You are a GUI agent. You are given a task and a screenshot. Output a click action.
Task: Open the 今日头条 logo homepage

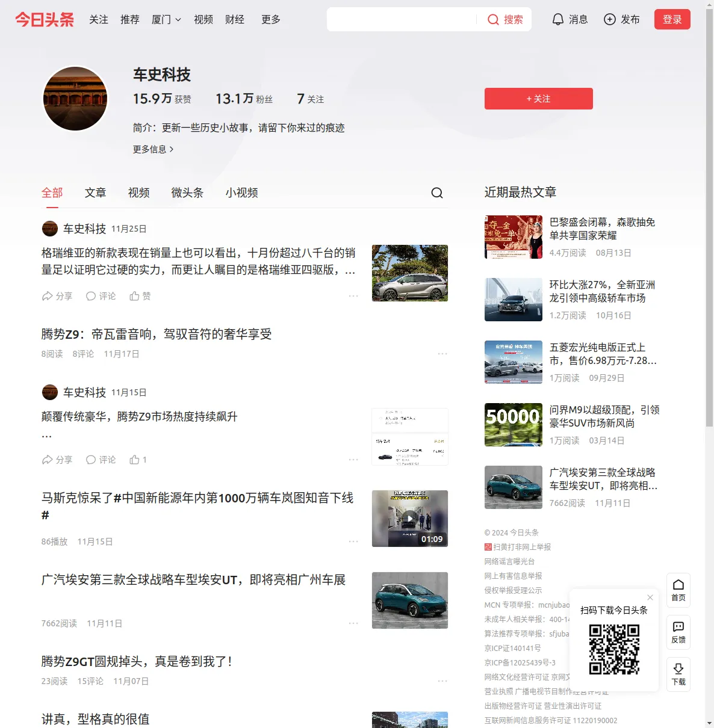coord(45,19)
